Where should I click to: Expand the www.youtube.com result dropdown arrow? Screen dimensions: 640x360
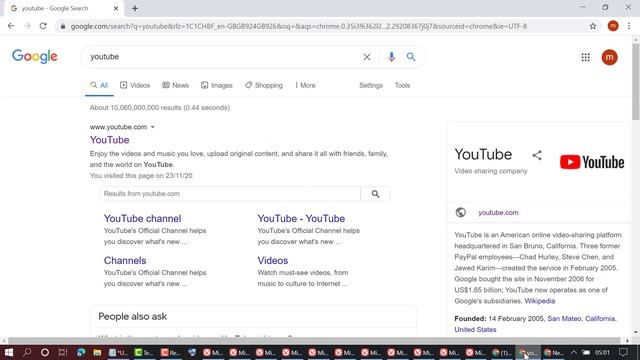coord(153,127)
